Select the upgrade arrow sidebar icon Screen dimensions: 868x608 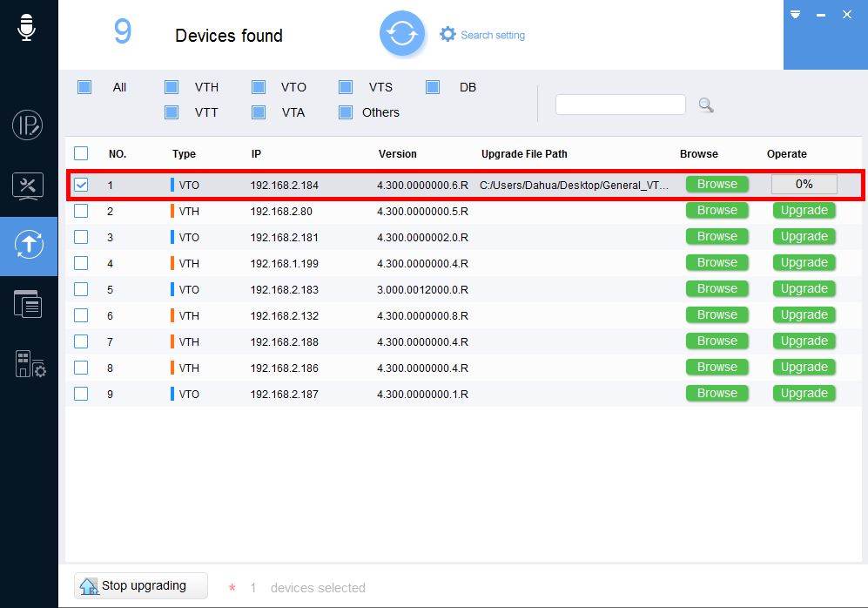(28, 246)
